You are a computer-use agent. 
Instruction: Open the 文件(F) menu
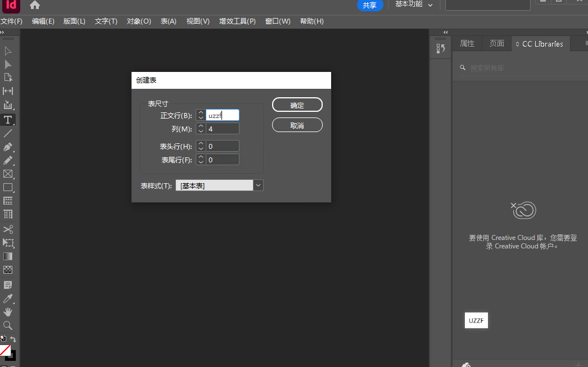tap(11, 21)
